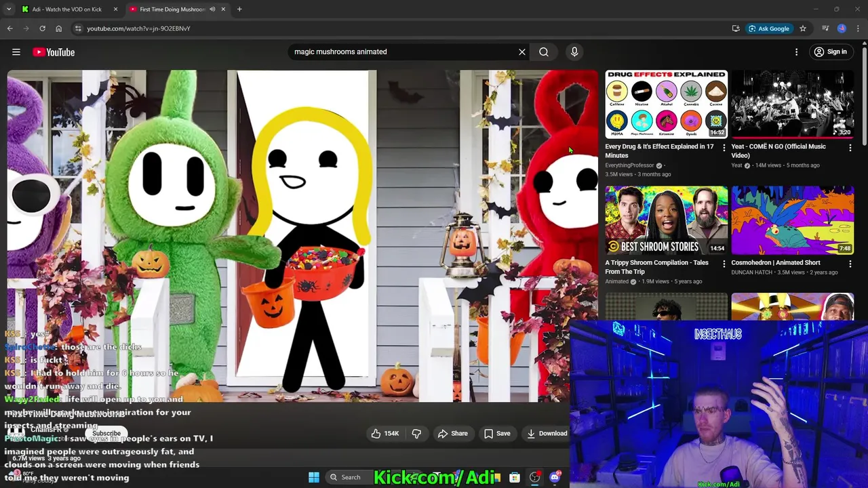868x488 pixels.
Task: Visit the EverythingProfessor channel
Action: (629, 165)
